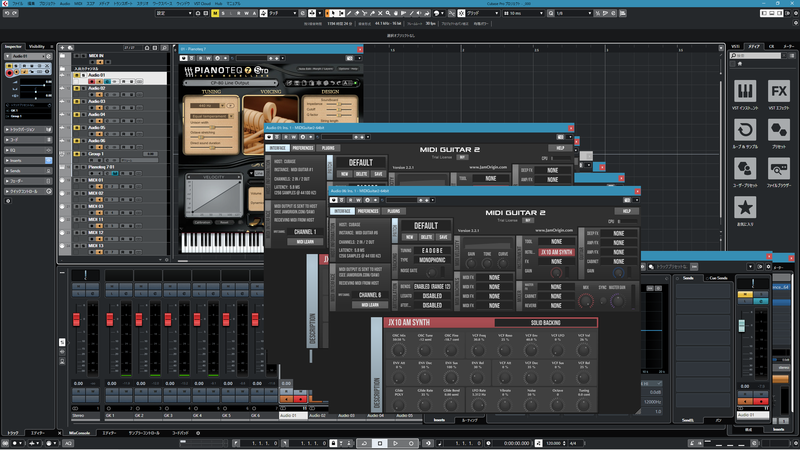Image resolution: width=800 pixels, height=450 pixels.
Task: Switch to PREFERENCES tab in front MIDI Guitar
Action: point(368,211)
